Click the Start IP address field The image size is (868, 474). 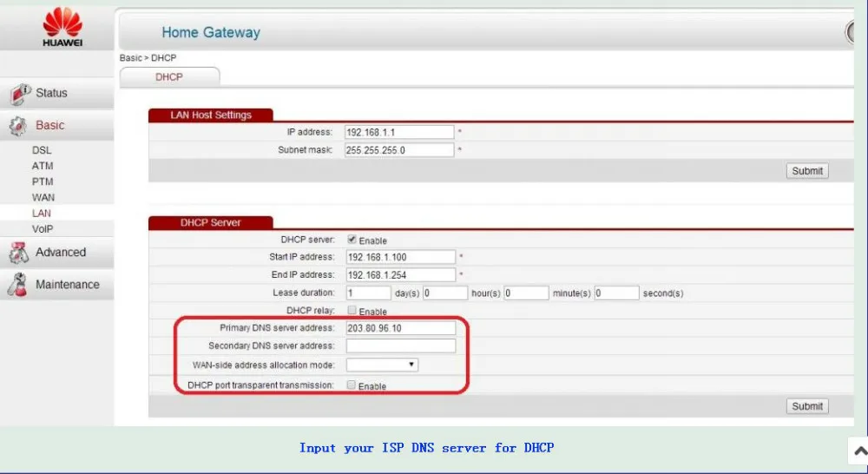pos(401,257)
